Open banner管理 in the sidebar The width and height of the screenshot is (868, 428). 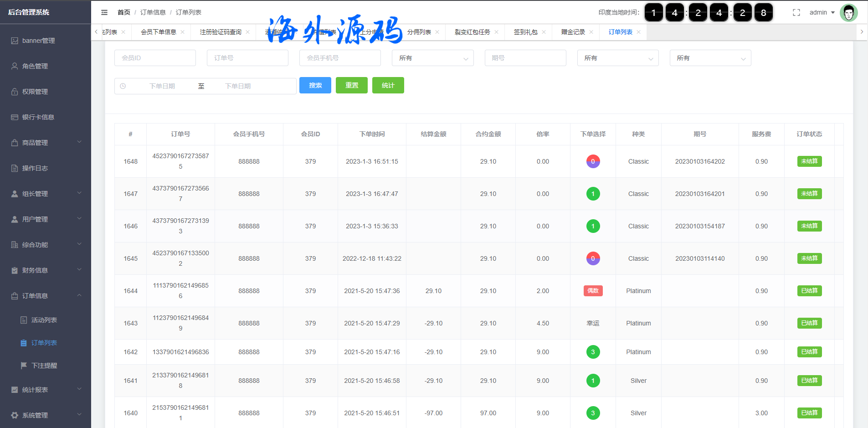pyautogui.click(x=39, y=41)
